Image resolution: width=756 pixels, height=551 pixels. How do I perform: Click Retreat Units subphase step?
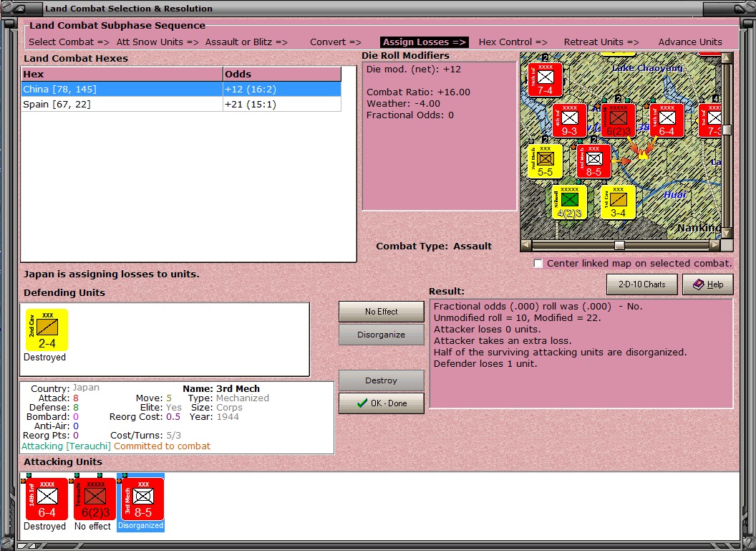[601, 42]
